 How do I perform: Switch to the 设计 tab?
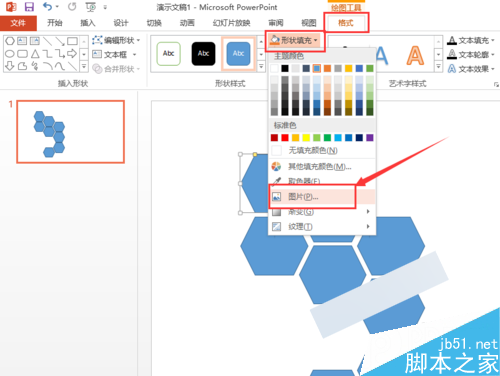pos(121,23)
